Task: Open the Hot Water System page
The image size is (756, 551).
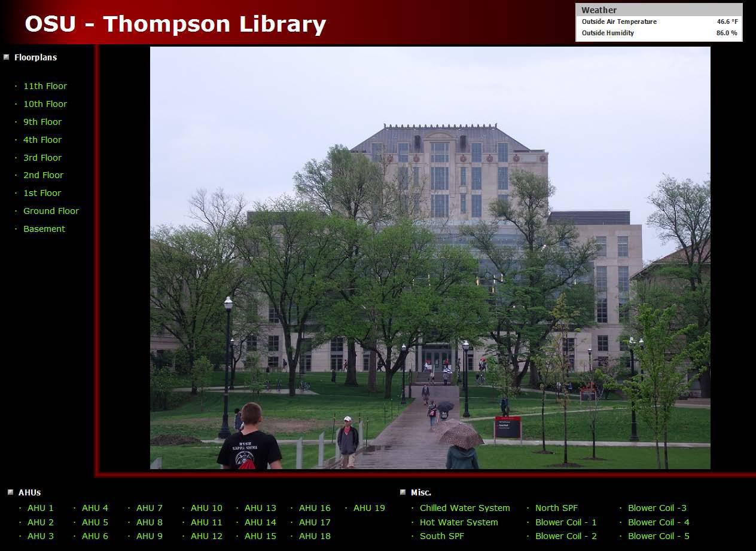Action: [x=459, y=522]
